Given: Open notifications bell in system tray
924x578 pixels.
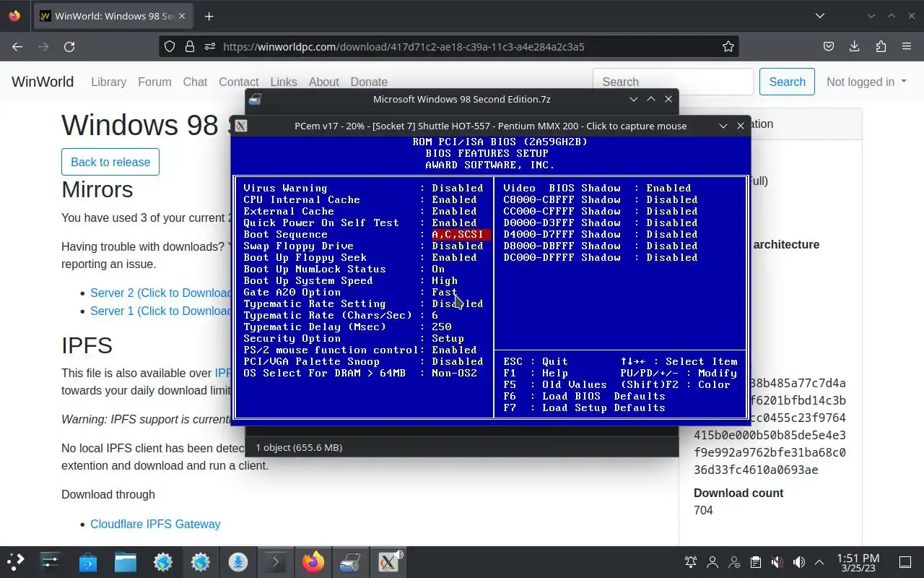Looking at the screenshot, I should 691,562.
